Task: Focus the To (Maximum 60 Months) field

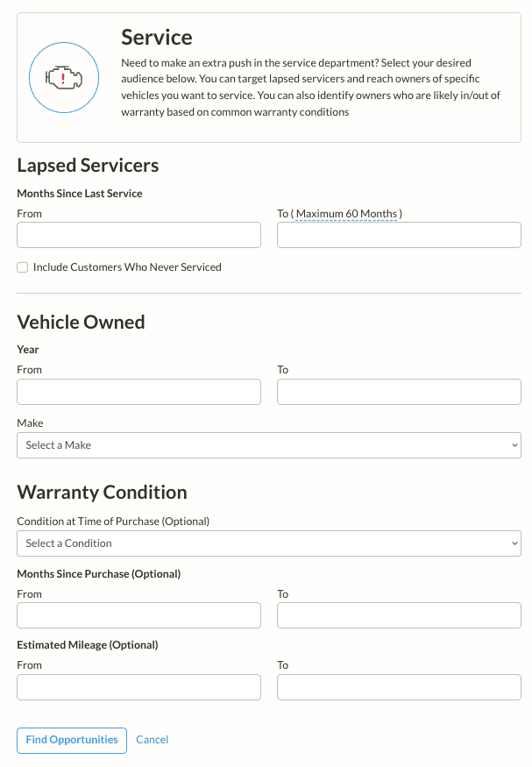Action: pos(399,235)
